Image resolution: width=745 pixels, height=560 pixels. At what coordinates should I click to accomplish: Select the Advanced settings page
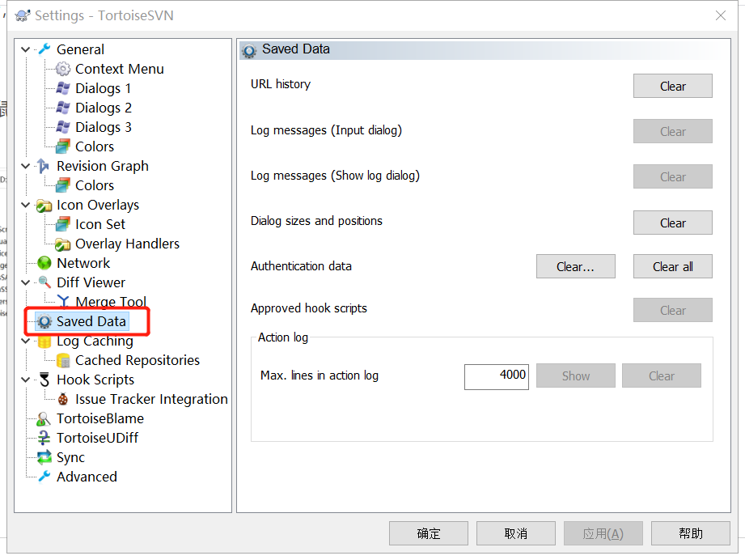[85, 477]
